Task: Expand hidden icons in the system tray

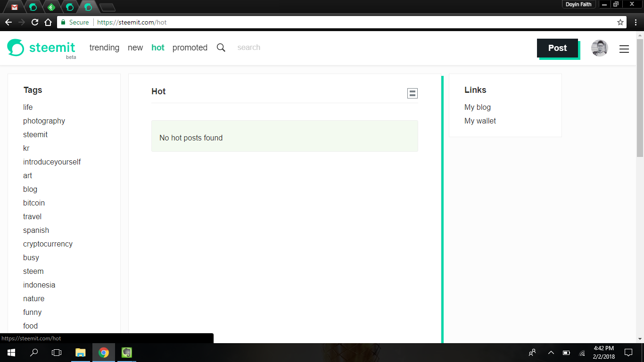Action: 550,352
